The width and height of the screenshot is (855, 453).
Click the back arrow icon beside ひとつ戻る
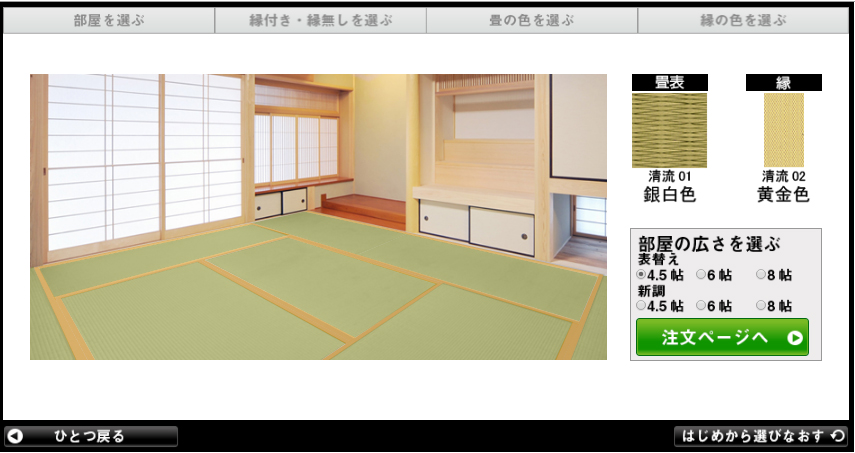(16, 436)
